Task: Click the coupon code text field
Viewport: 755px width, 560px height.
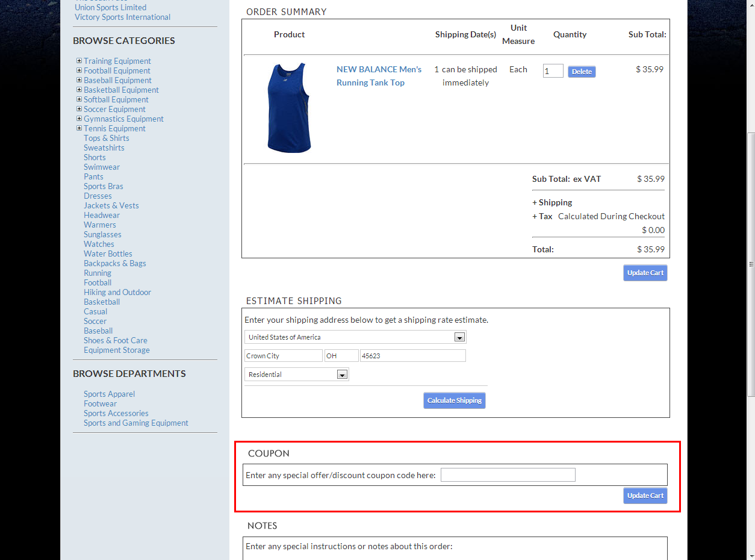Action: [508, 475]
